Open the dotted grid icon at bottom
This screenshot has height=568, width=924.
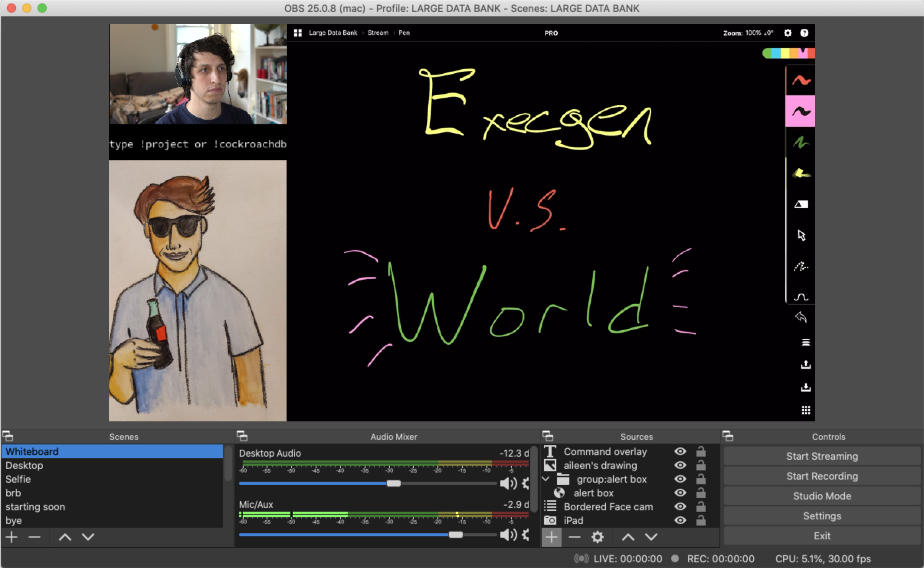(x=806, y=410)
